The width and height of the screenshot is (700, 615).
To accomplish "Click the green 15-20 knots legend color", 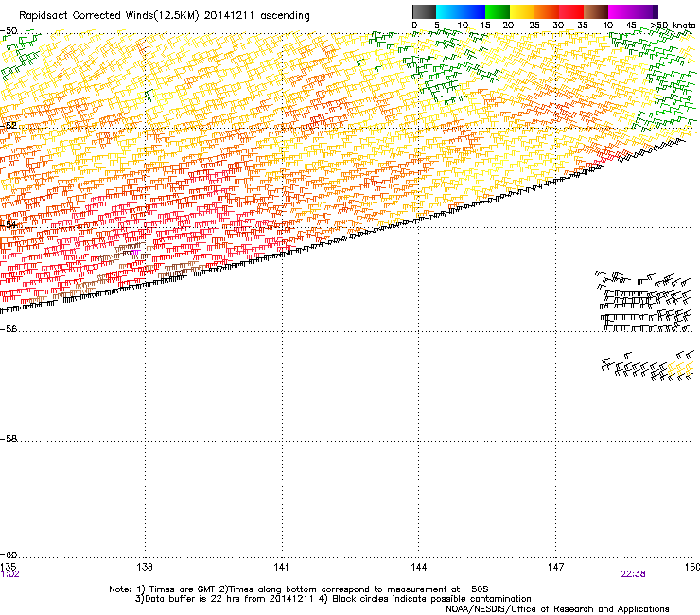I will tap(498, 11).
